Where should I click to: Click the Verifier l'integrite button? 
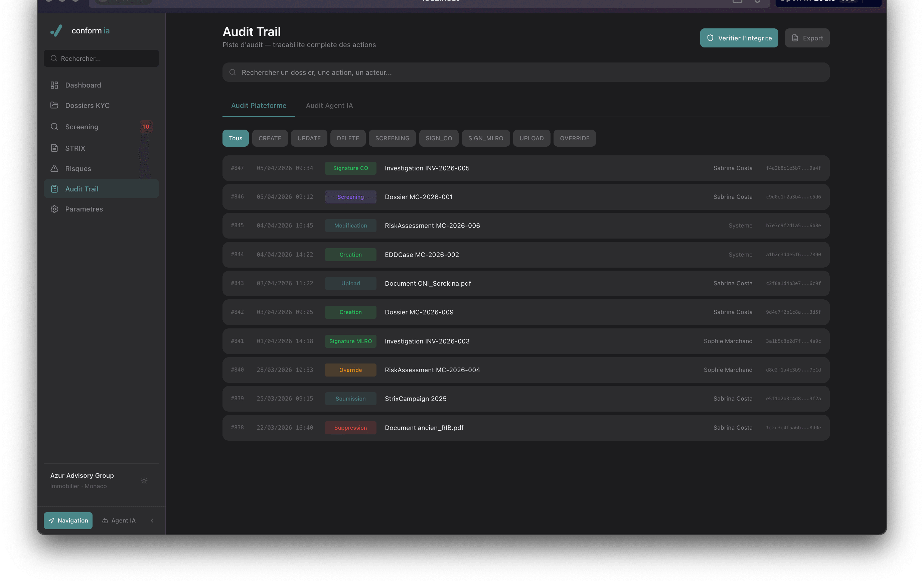(x=739, y=38)
